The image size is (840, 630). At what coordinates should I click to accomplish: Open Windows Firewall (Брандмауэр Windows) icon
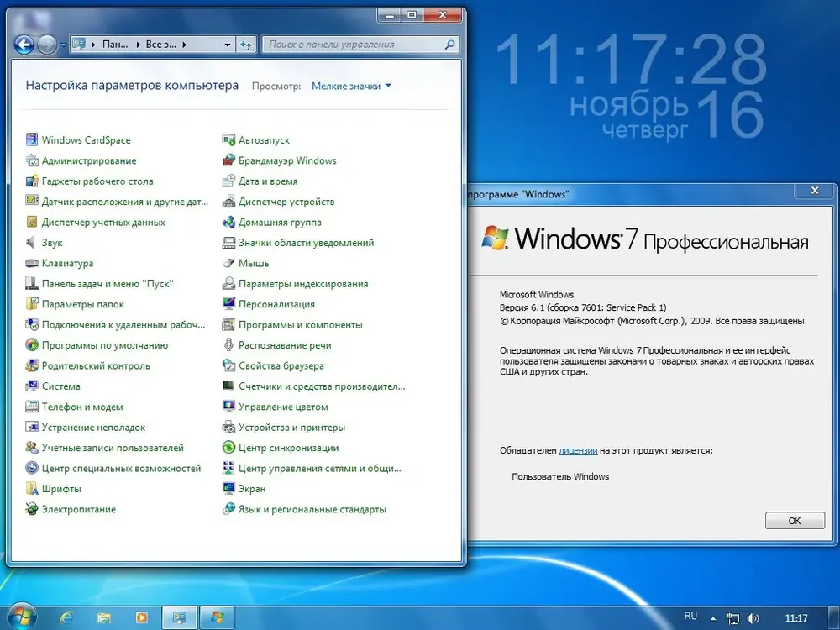point(228,160)
